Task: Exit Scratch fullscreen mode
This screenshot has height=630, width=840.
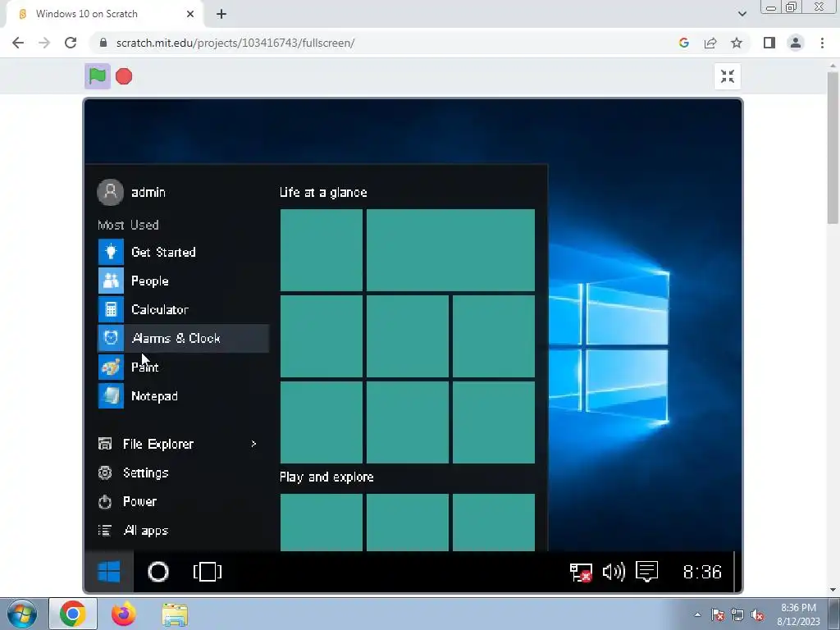Action: pyautogui.click(x=727, y=76)
